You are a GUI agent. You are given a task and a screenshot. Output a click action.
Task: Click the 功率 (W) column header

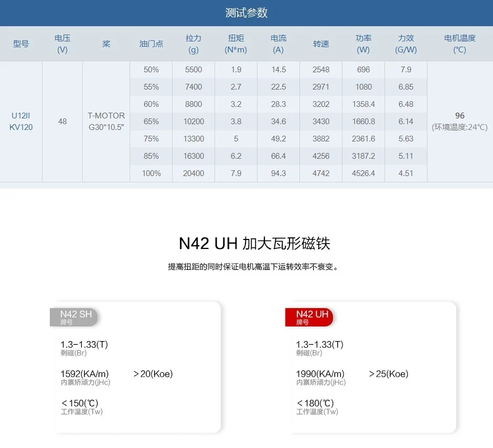[x=363, y=43]
